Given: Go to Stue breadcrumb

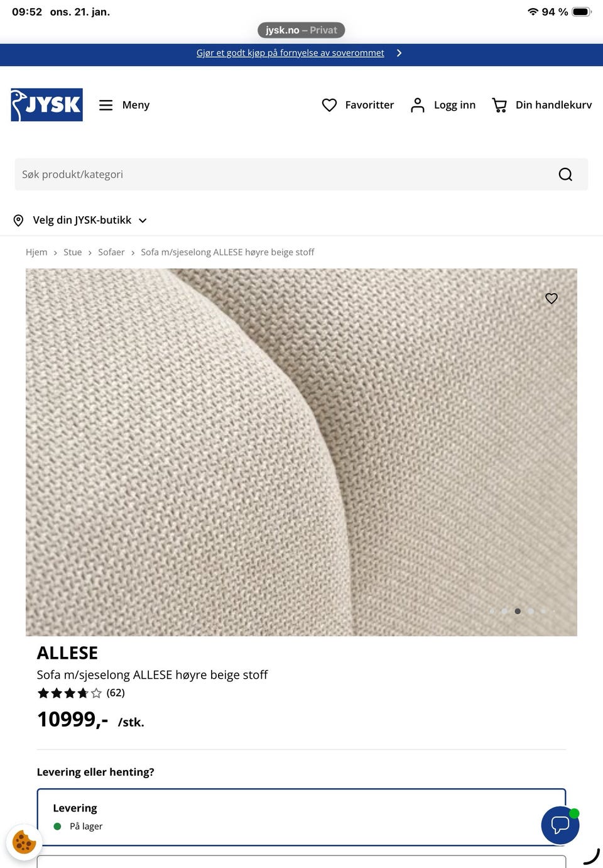Looking at the screenshot, I should [72, 252].
